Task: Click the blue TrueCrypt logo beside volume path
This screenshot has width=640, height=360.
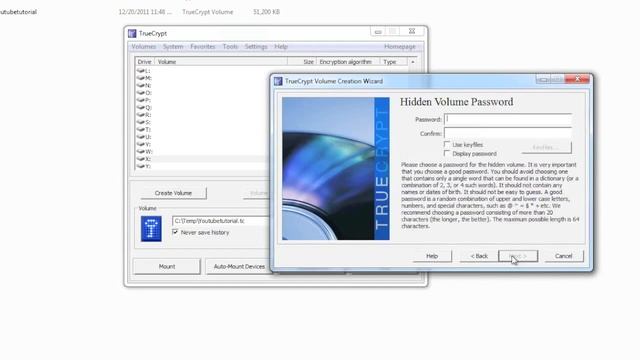Action: pyautogui.click(x=151, y=229)
